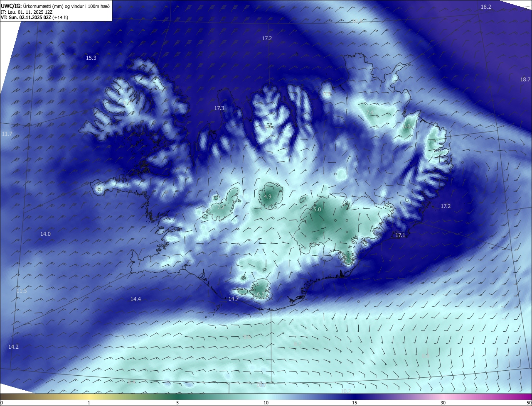Click the 10.7 value label
Screen dimensions: 532x406
pyautogui.click(x=261, y=386)
